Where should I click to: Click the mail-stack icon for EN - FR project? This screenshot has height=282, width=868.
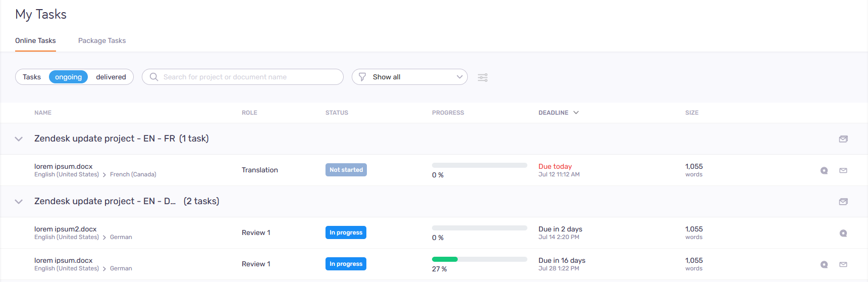843,139
